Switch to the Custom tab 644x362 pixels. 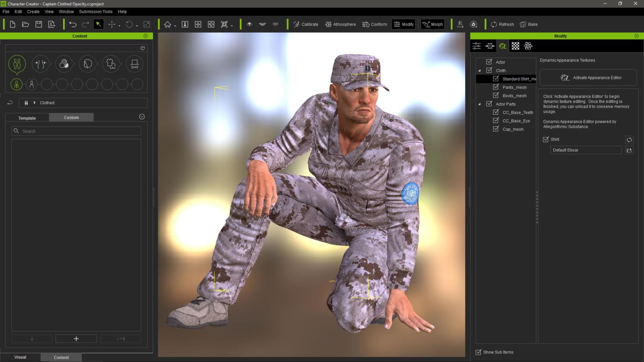(71, 117)
